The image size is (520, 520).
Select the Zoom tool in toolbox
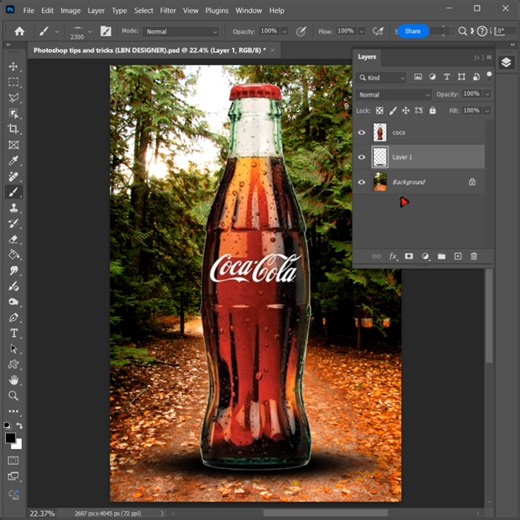point(13,396)
